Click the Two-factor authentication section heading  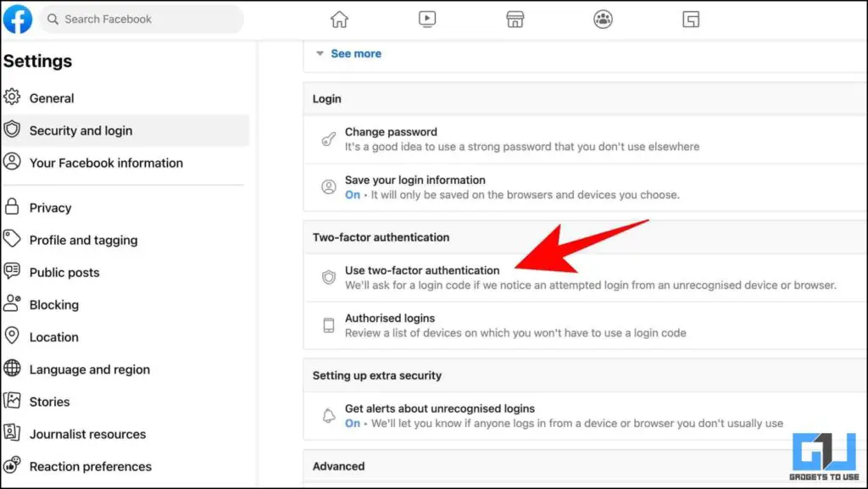tap(381, 236)
